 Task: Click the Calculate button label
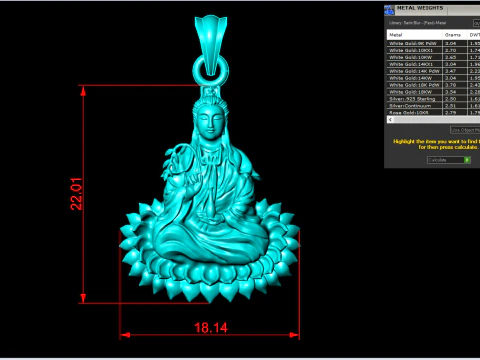coord(437,160)
